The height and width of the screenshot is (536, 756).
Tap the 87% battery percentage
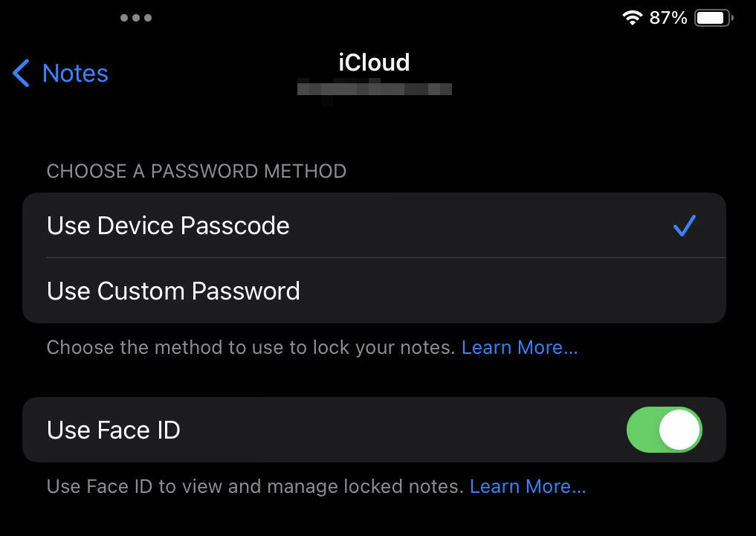pos(668,19)
